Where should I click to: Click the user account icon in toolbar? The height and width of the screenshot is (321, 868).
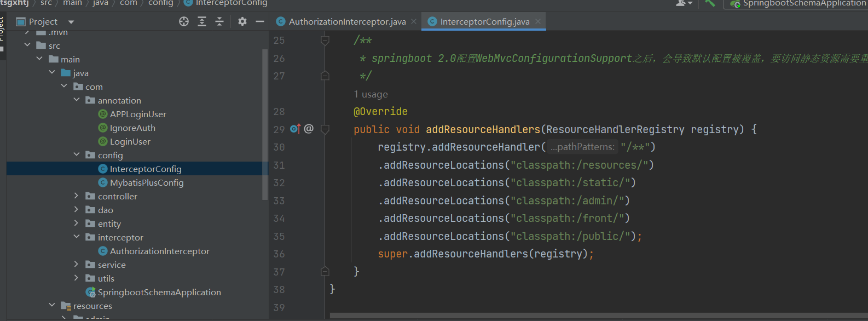pyautogui.click(x=684, y=3)
